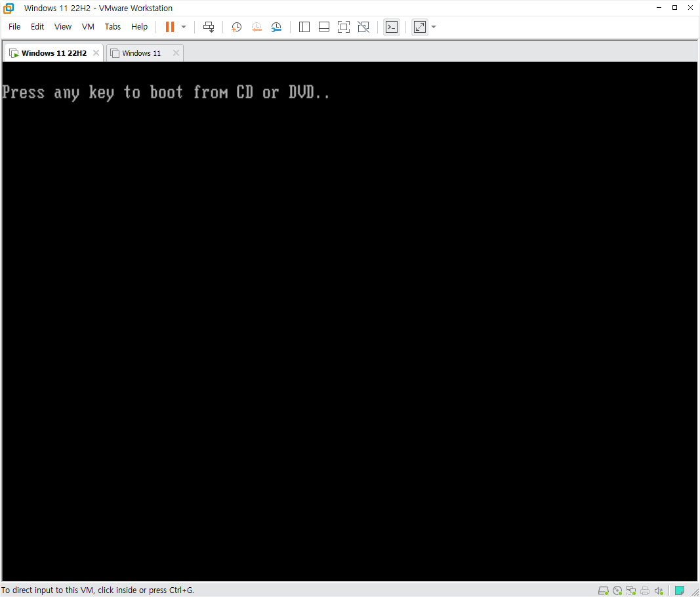Open the Edit menu
Viewport: 700px width, 597px height.
37,27
